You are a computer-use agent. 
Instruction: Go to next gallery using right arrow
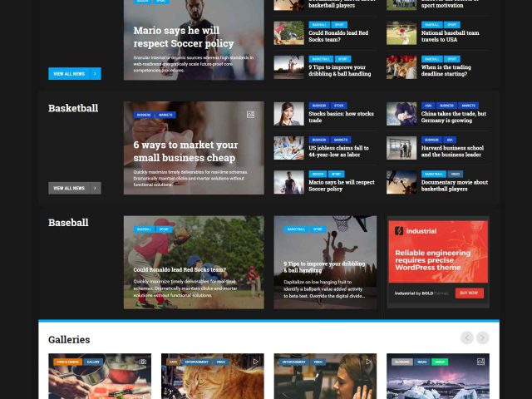(482, 337)
